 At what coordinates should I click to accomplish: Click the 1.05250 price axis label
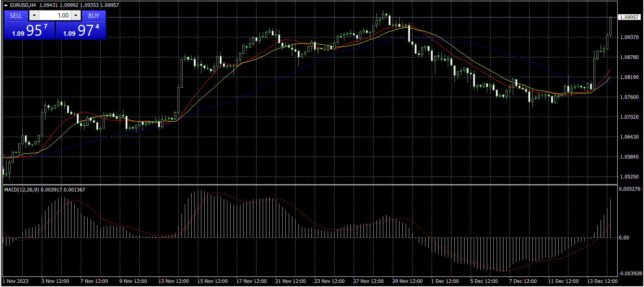(629, 177)
